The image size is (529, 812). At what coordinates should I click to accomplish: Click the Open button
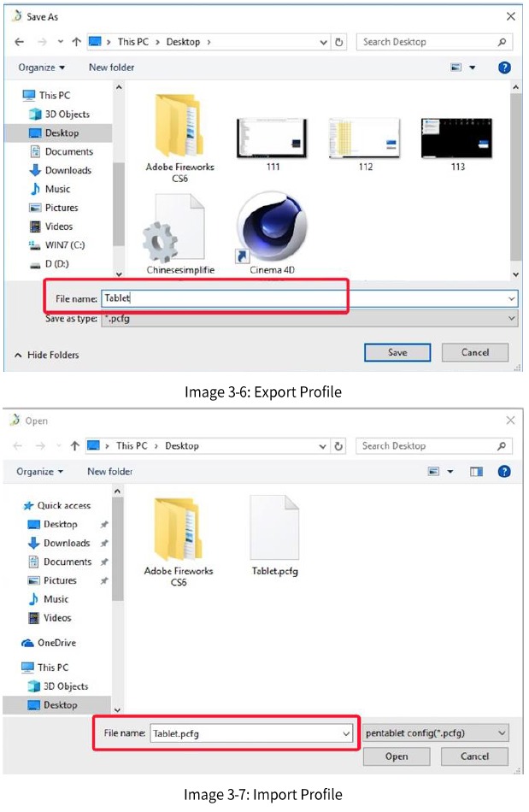click(x=396, y=756)
